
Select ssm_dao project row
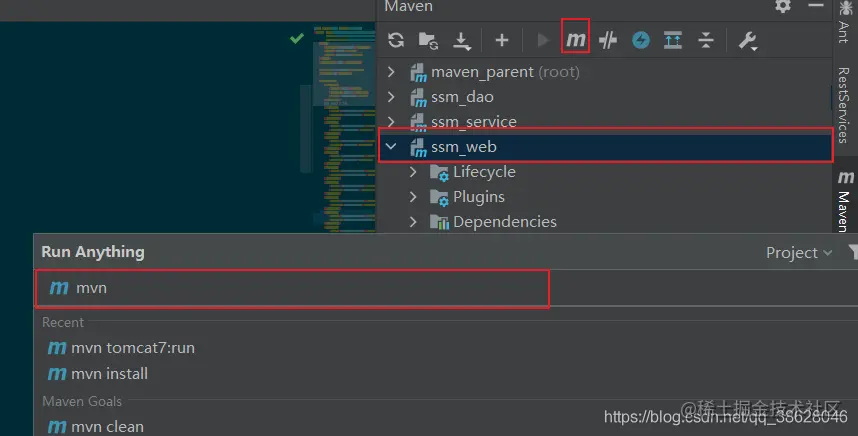(x=605, y=97)
